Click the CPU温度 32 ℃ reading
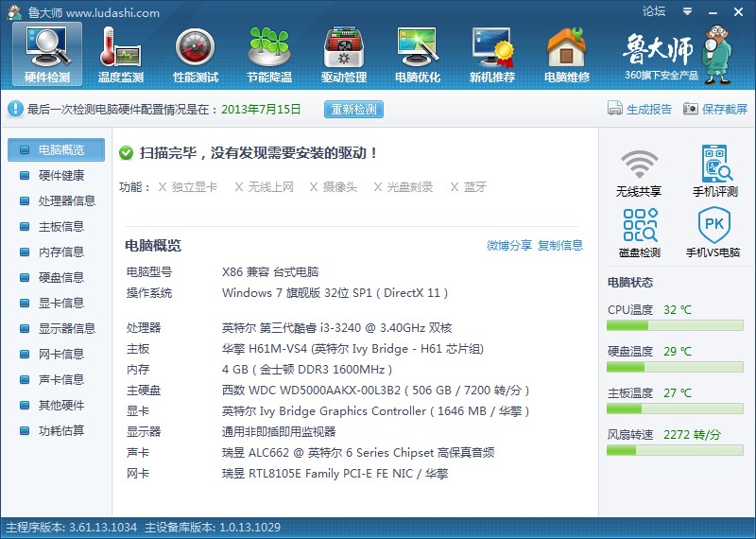The image size is (756, 539). click(678, 310)
